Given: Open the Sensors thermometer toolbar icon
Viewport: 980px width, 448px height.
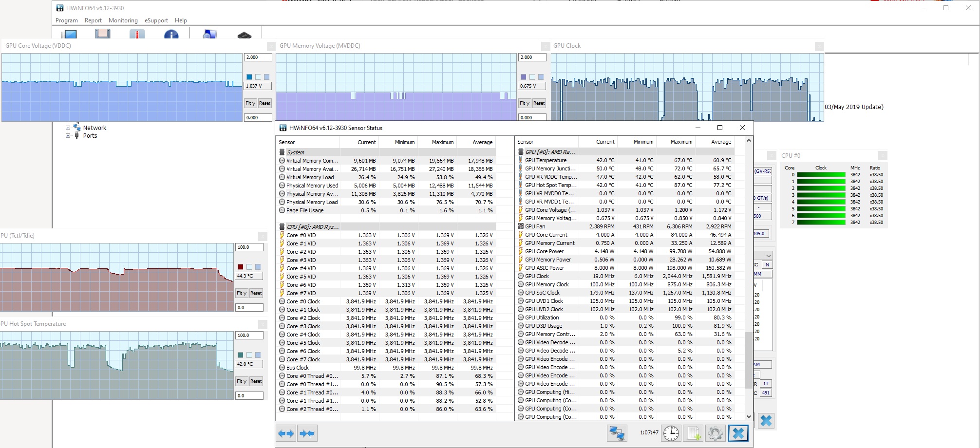Looking at the screenshot, I should pos(137,35).
